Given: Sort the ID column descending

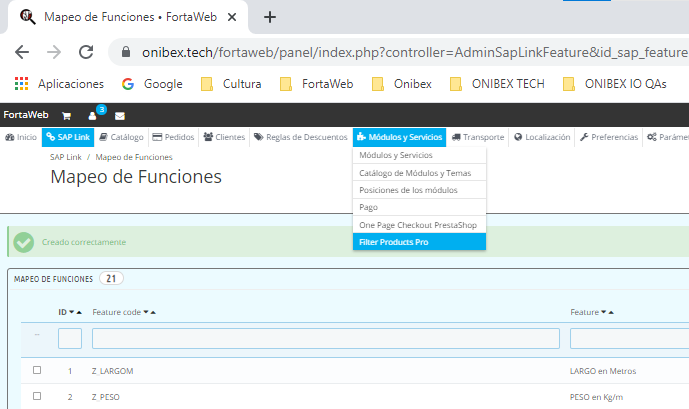Looking at the screenshot, I should [71, 313].
